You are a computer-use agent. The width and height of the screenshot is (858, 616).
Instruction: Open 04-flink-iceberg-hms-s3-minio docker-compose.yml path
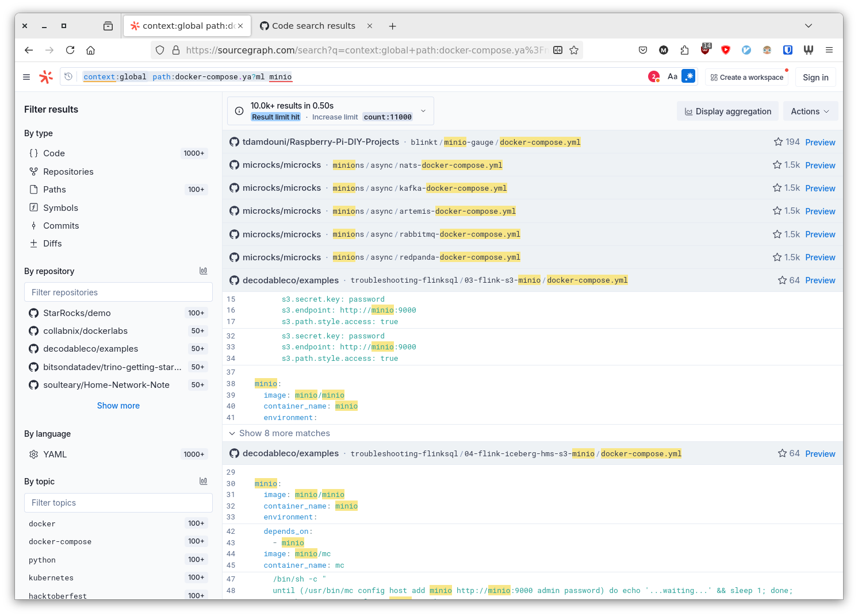pos(516,454)
